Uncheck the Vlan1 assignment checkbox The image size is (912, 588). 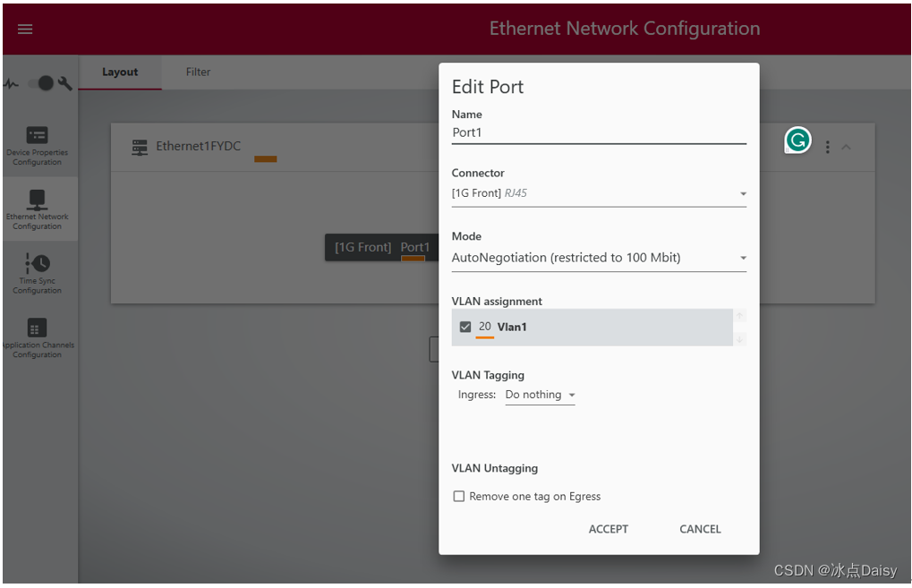coord(465,327)
